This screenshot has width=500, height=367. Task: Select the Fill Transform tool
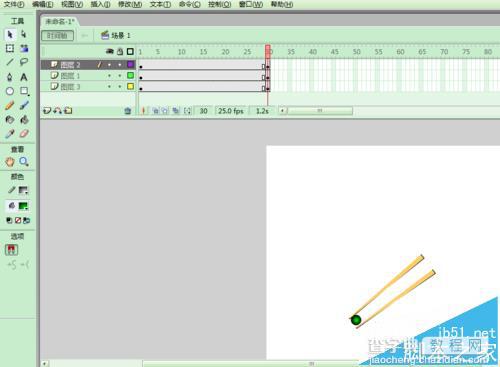[x=24, y=48]
